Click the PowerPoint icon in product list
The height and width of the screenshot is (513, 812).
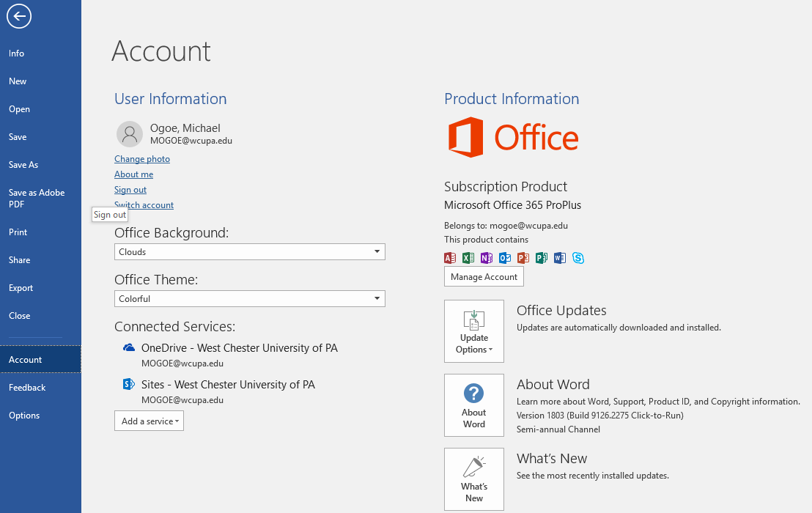[523, 258]
